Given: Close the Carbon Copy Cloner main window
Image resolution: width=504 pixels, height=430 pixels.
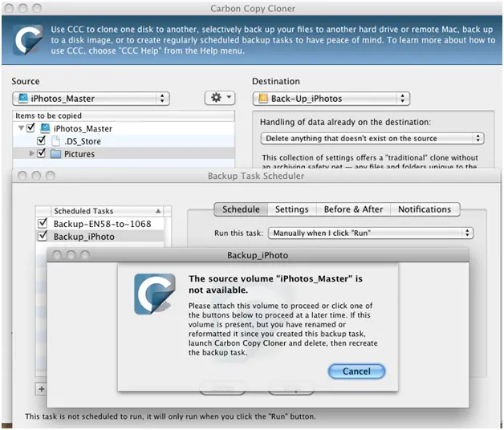Looking at the screenshot, I should pyautogui.click(x=10, y=8).
